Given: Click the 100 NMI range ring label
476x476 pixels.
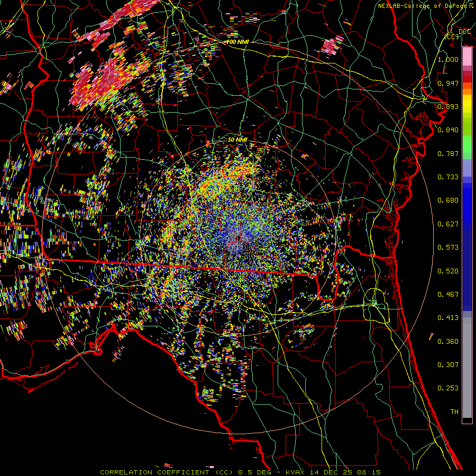Looking at the screenshot, I should [237, 42].
